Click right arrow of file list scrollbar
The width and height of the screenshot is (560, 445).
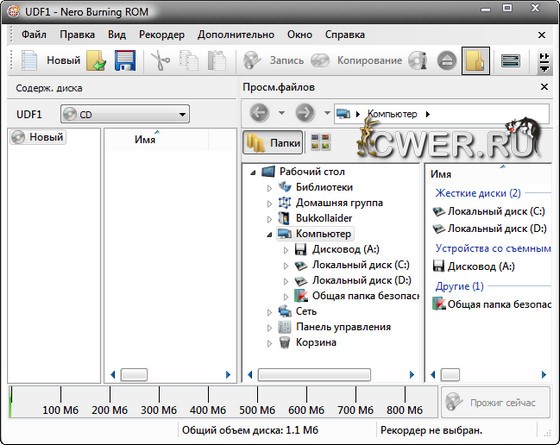[x=544, y=375]
